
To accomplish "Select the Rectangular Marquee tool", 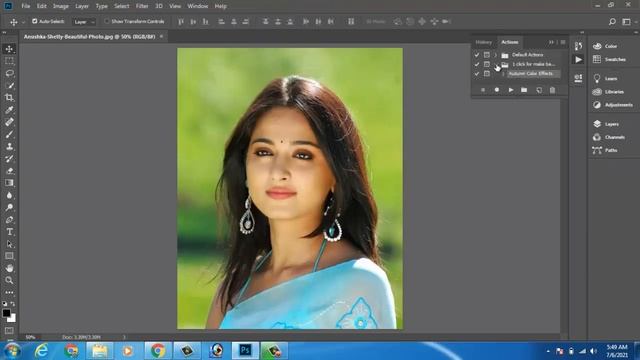I will point(9,61).
